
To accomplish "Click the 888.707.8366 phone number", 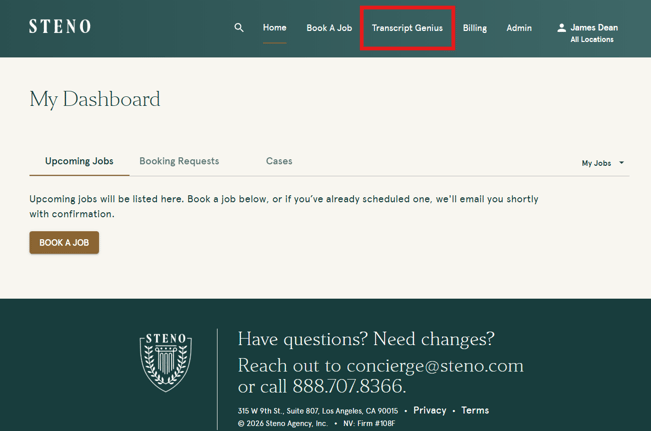I will point(348,387).
